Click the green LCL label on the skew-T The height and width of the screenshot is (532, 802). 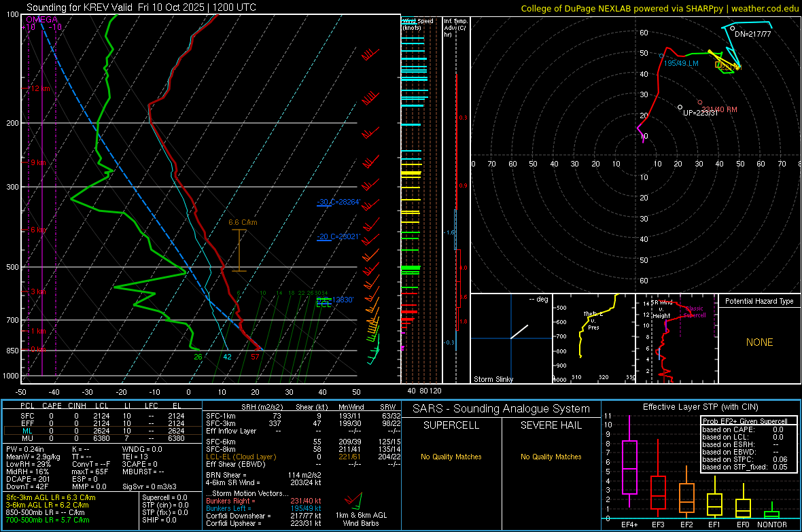(324, 304)
